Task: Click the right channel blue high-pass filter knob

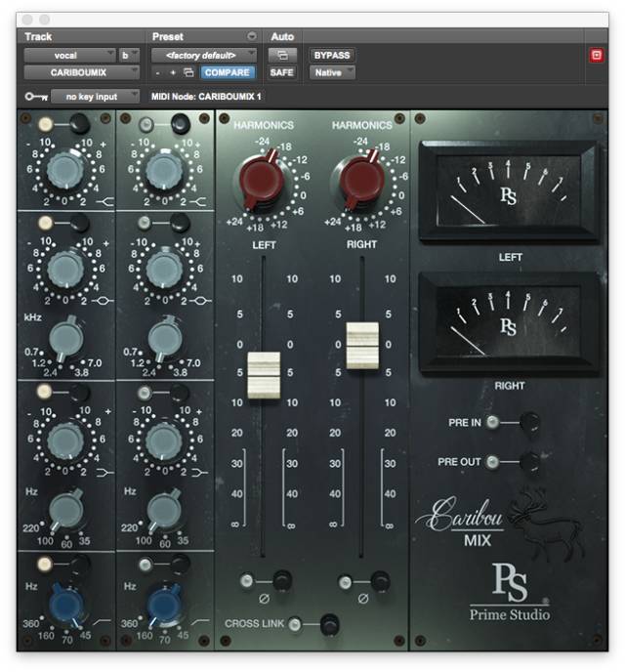Action: [165, 605]
